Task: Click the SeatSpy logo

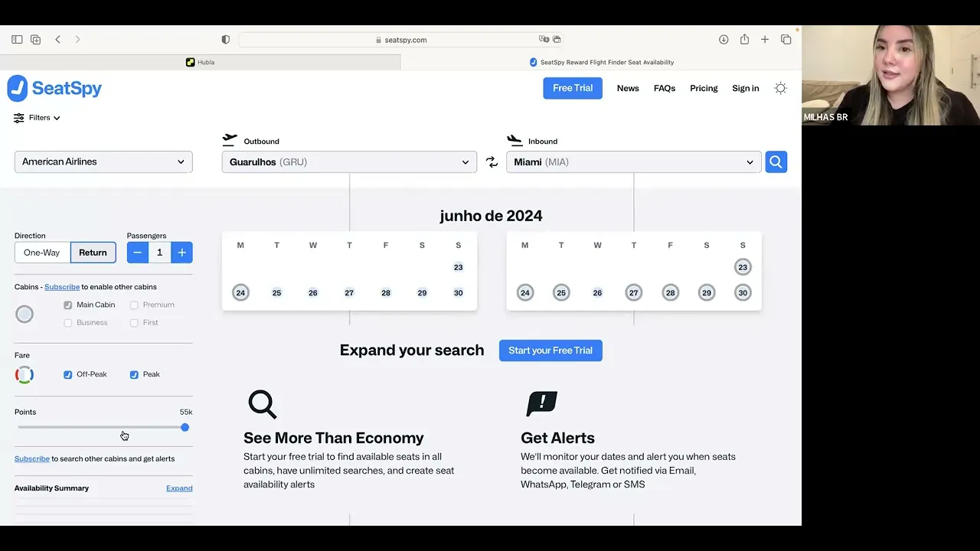Action: point(54,89)
